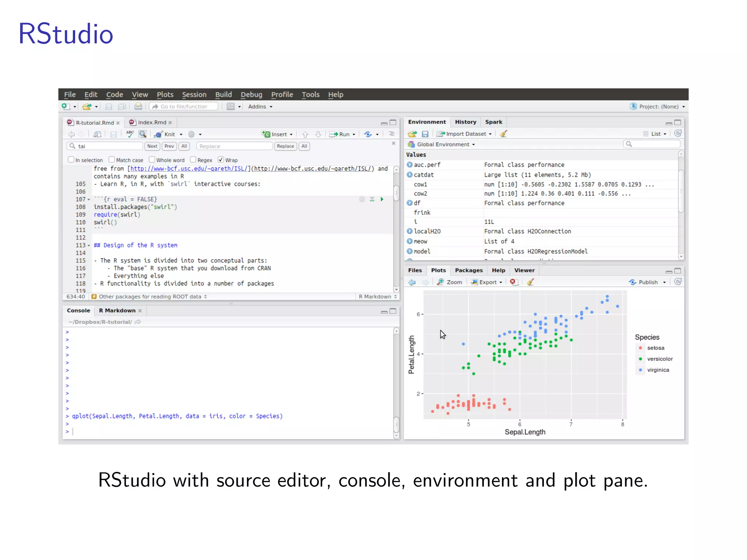Screen dimensions: 747x560
Task: Open document settings gear icon
Action: tap(191, 134)
